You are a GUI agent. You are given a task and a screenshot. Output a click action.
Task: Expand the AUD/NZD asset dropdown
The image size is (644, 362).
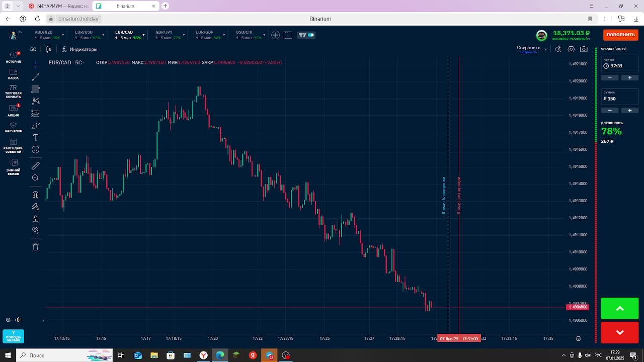(63, 35)
